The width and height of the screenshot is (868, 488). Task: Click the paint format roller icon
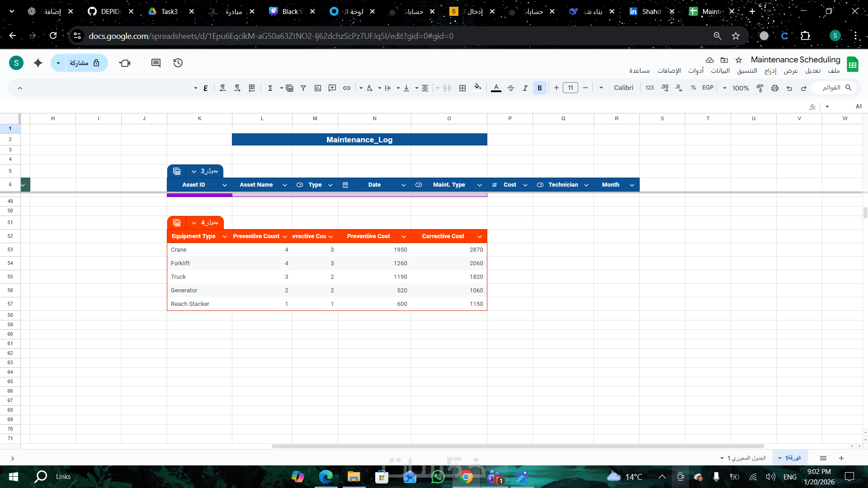760,88
